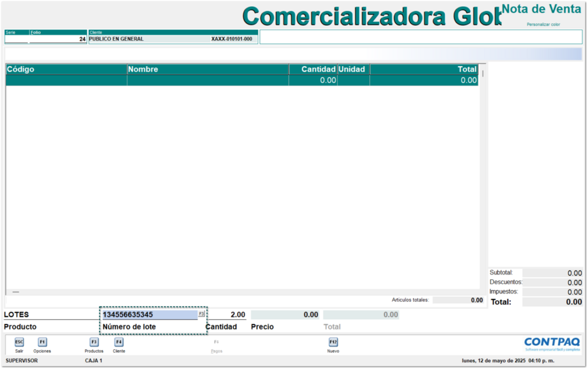Image resolution: width=588 pixels, height=369 pixels.
Task: Click the small F3 button beside lot number
Action: (202, 314)
